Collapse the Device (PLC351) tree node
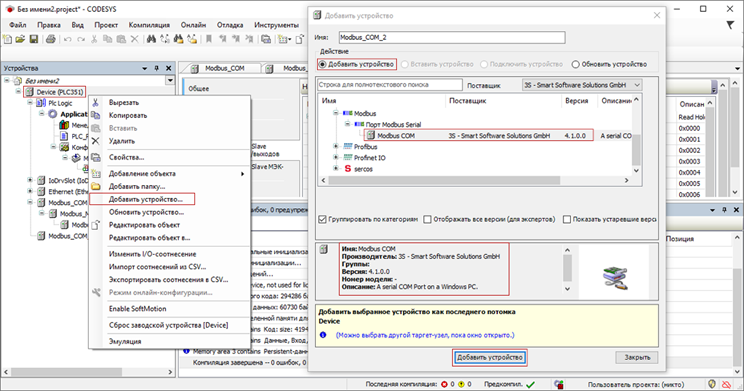The width and height of the screenshot is (744, 391). [19, 91]
